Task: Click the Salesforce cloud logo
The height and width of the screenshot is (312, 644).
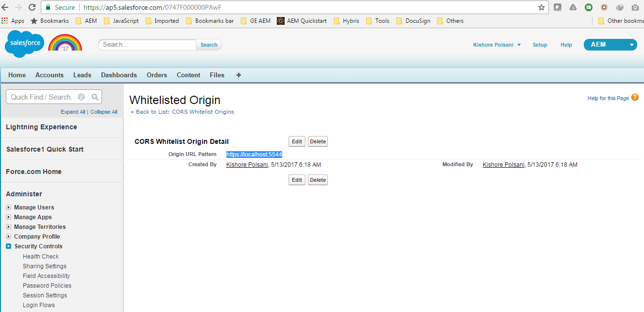Action: [x=24, y=43]
